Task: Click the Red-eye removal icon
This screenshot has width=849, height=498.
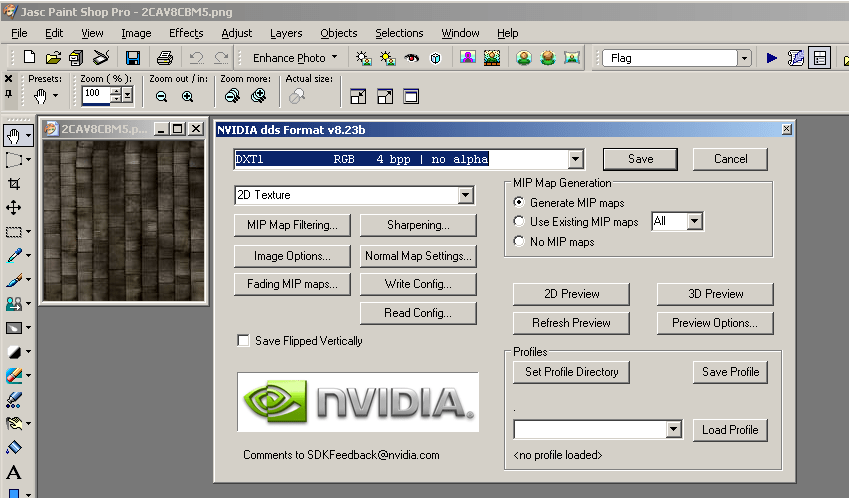Action: click(411, 58)
